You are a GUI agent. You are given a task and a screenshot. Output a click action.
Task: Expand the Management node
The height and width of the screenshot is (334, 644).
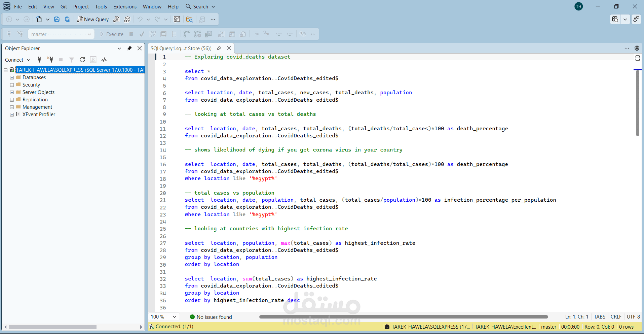[x=12, y=107]
